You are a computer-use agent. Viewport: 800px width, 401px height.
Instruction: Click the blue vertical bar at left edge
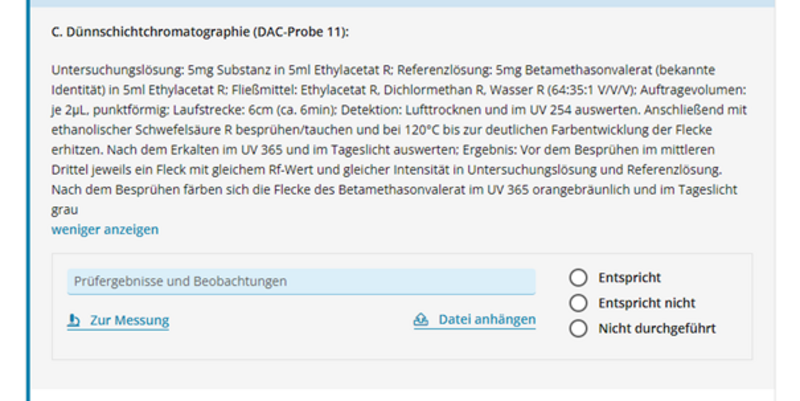click(28, 200)
